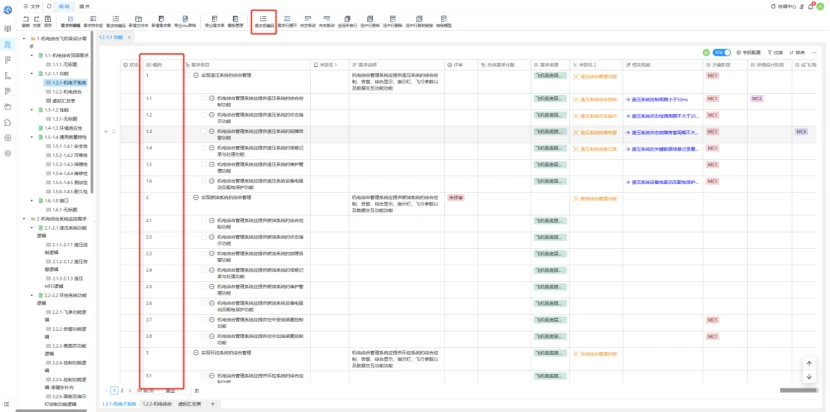Tick the checkbox of row coded 3
The height and width of the screenshot is (412, 830).
click(x=188, y=353)
